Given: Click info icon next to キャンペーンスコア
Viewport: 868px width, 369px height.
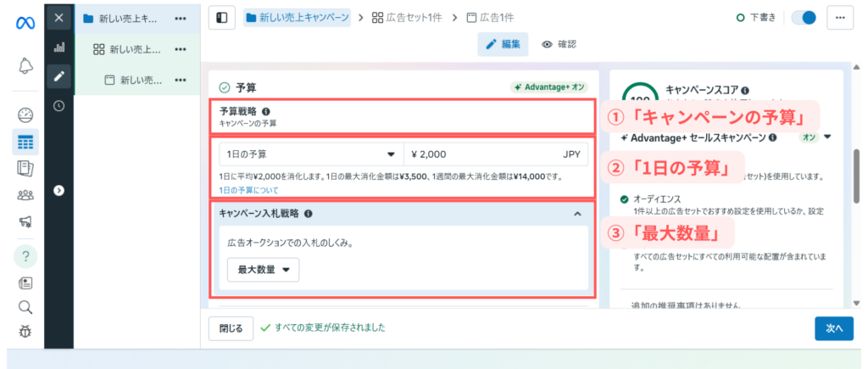Looking at the screenshot, I should 746,90.
